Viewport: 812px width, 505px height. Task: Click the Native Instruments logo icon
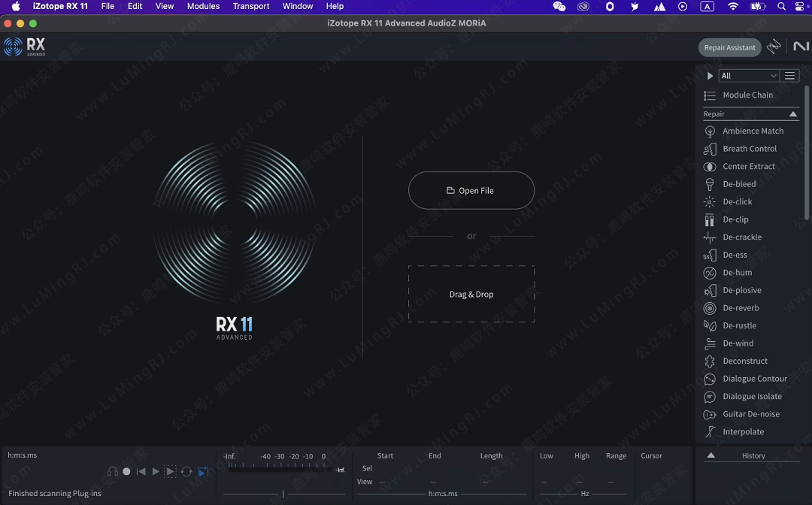point(801,47)
